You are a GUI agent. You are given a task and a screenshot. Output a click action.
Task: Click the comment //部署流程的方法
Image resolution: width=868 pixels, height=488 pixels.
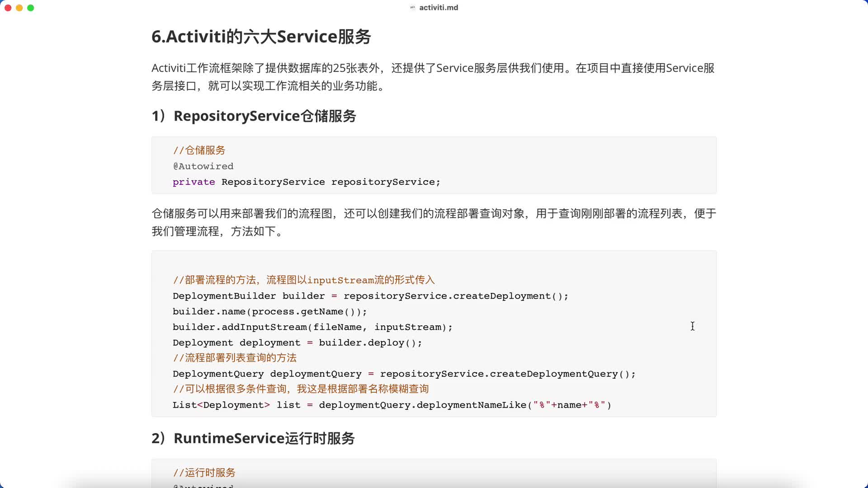pos(304,280)
